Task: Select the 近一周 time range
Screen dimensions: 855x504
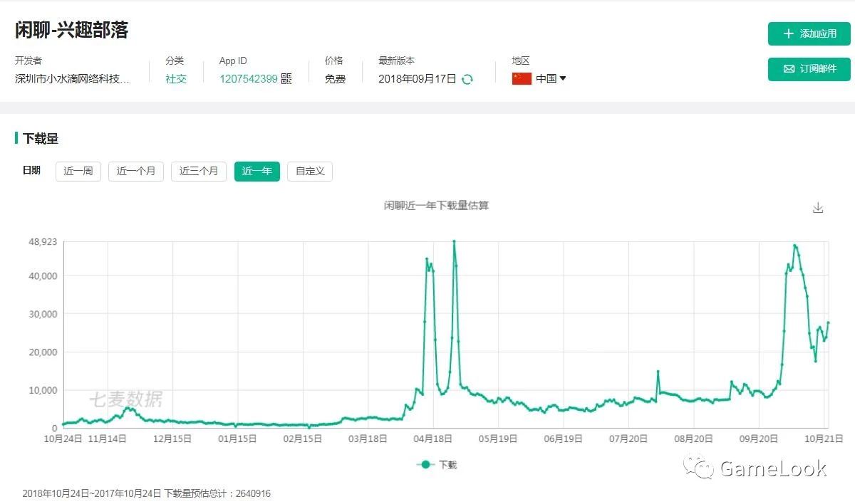Action: pyautogui.click(x=78, y=171)
